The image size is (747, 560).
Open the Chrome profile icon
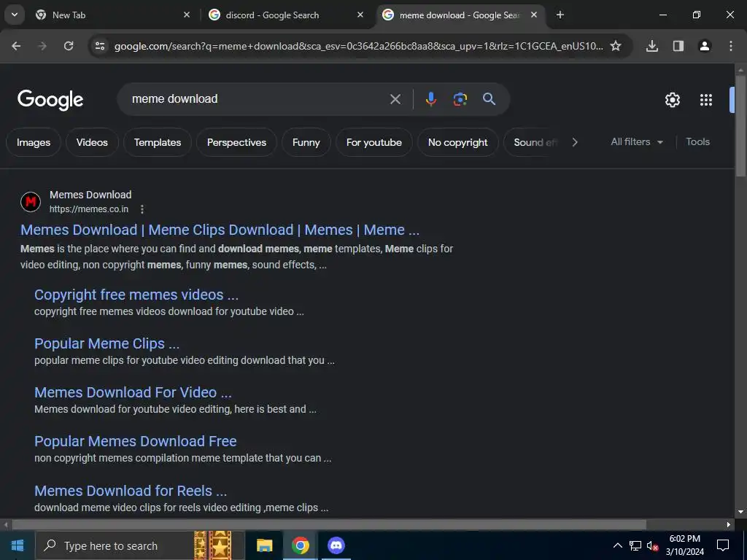pos(704,46)
